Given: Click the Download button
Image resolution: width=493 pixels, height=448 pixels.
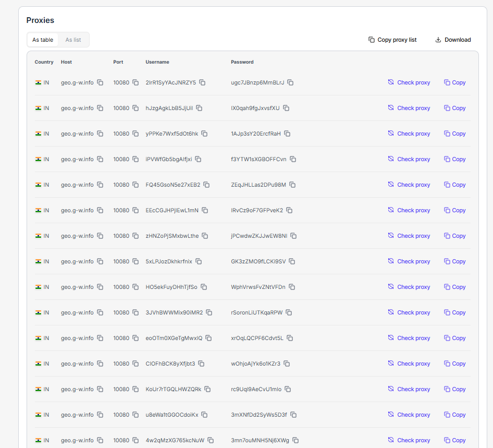Looking at the screenshot, I should click(x=452, y=40).
